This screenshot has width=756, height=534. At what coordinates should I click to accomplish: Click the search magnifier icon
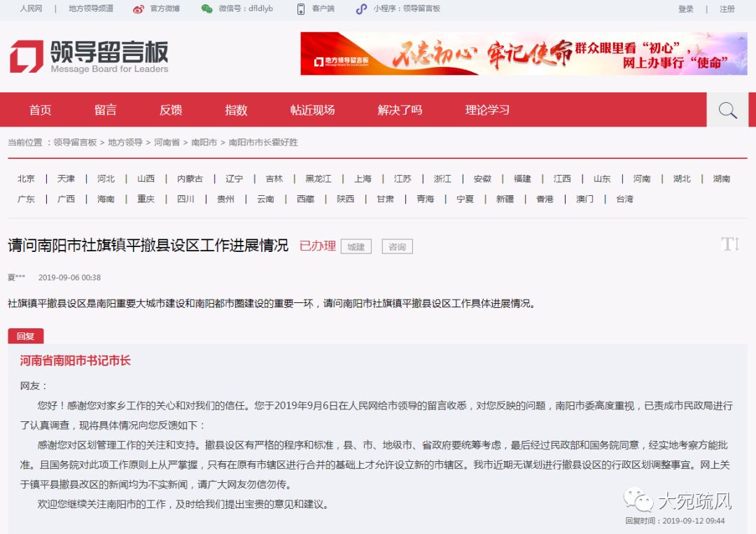pyautogui.click(x=727, y=111)
